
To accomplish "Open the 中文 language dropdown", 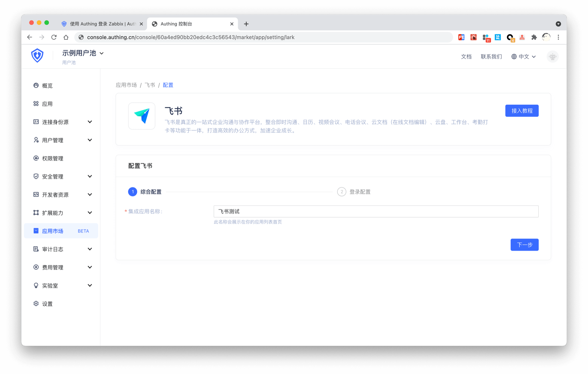I will pyautogui.click(x=523, y=57).
